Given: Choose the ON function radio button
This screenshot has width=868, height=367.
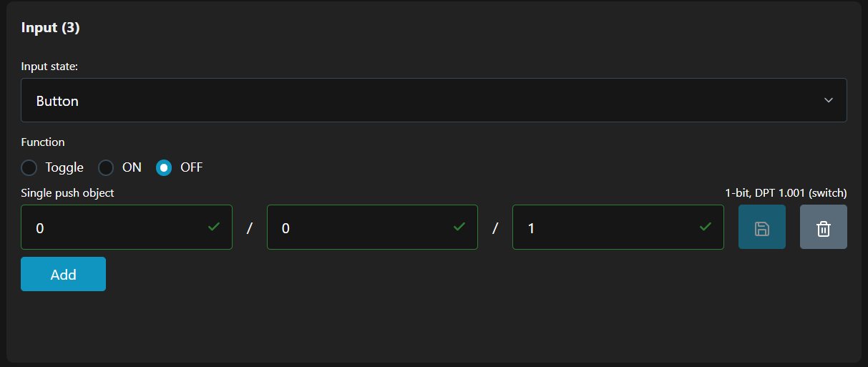Looking at the screenshot, I should (106, 168).
